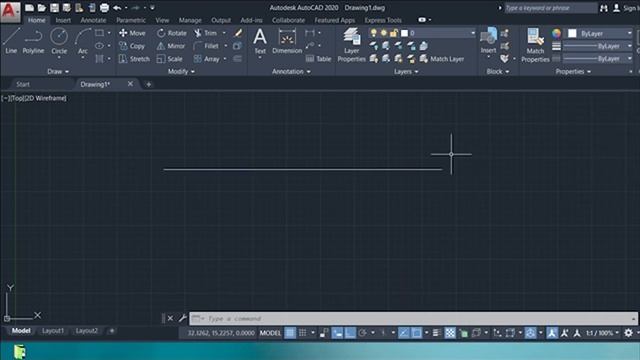Click the object color wheel swatch
Screen dimensions: 640x360
pyautogui.click(x=556, y=33)
